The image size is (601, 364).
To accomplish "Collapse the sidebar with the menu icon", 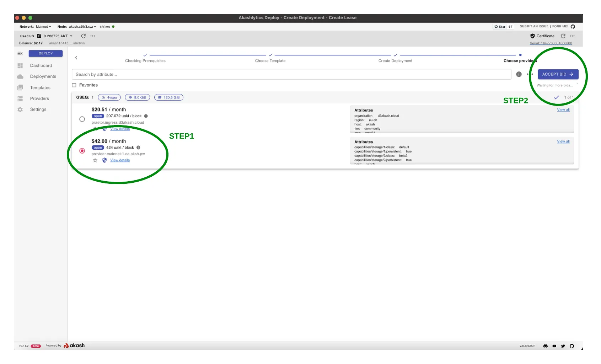I will click(20, 53).
